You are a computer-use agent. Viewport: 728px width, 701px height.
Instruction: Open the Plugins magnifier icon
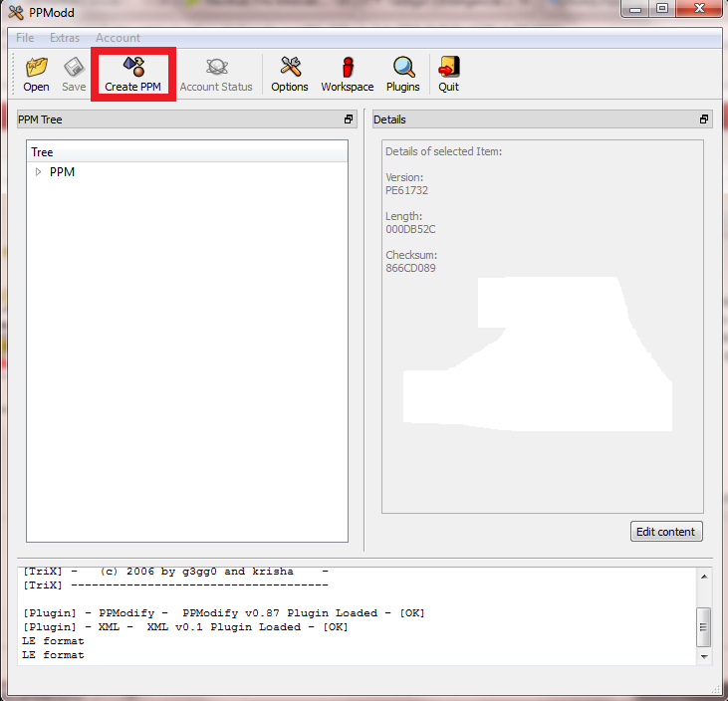point(403,75)
